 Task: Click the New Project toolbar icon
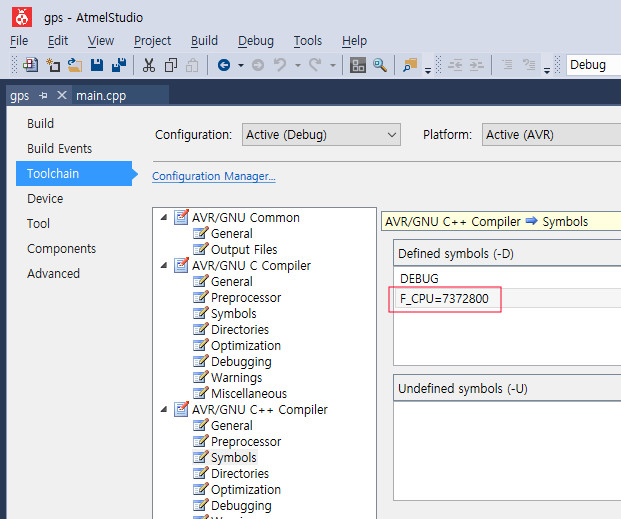coord(30,65)
